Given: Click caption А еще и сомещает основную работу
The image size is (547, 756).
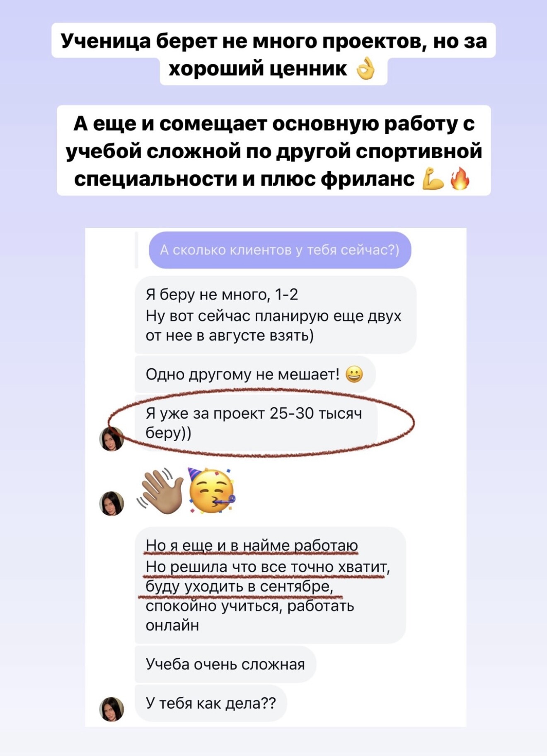Looking at the screenshot, I should pyautogui.click(x=273, y=151).
